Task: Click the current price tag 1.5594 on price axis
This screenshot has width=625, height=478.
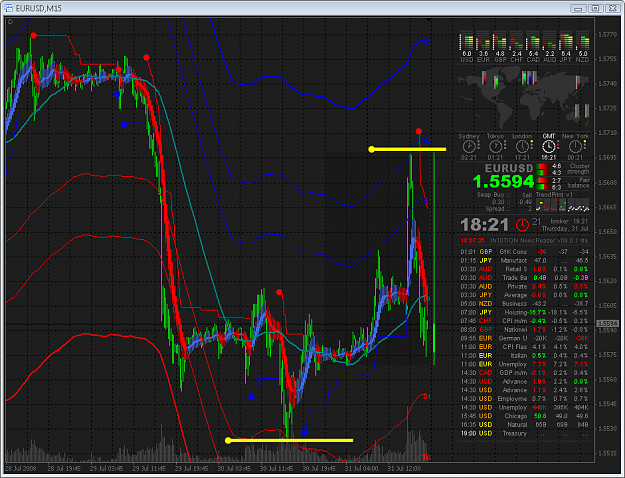Action: (x=607, y=324)
